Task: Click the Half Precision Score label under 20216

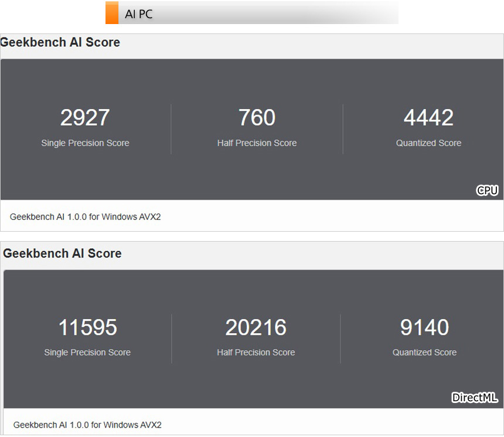Action: 256,353
